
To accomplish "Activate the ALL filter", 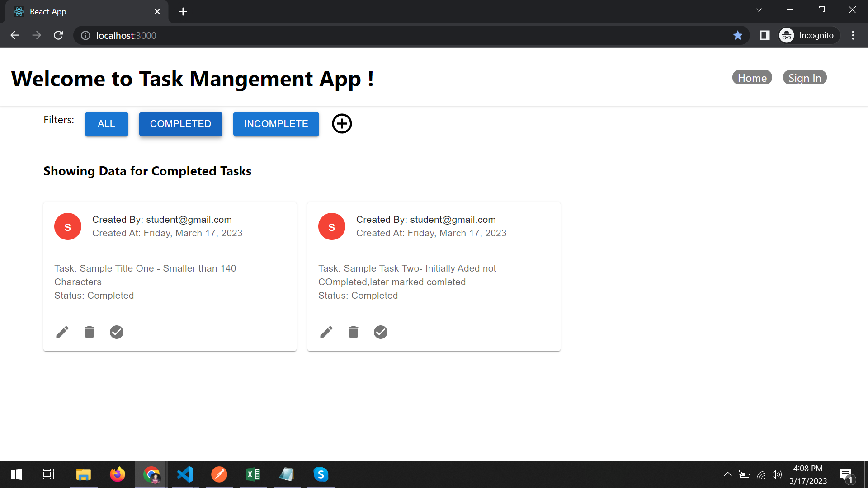I will coord(106,124).
